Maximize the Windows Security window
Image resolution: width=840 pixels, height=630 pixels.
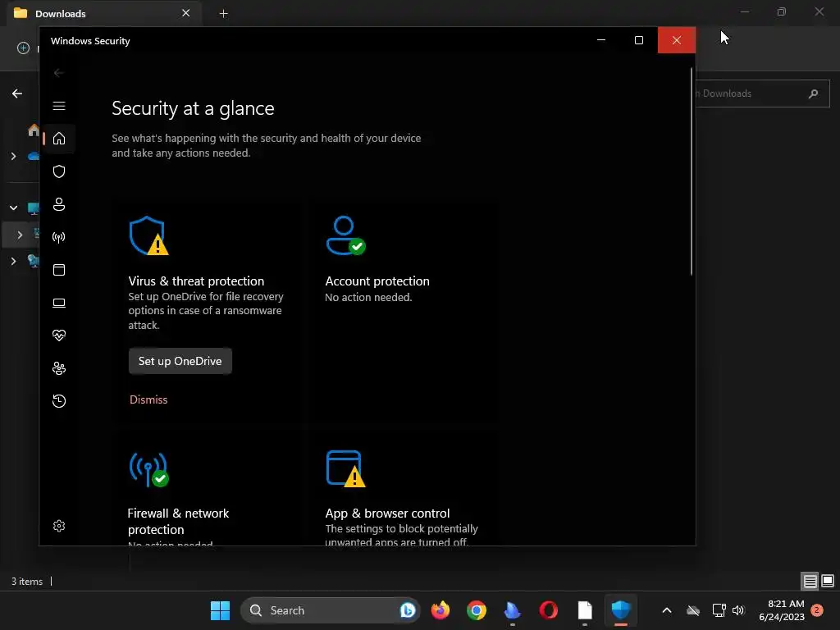(x=638, y=40)
